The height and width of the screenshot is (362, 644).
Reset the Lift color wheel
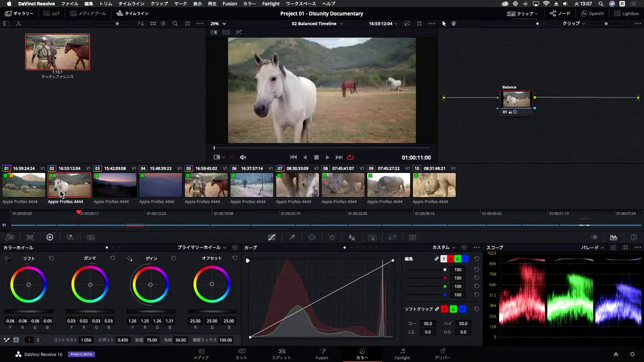click(x=51, y=258)
